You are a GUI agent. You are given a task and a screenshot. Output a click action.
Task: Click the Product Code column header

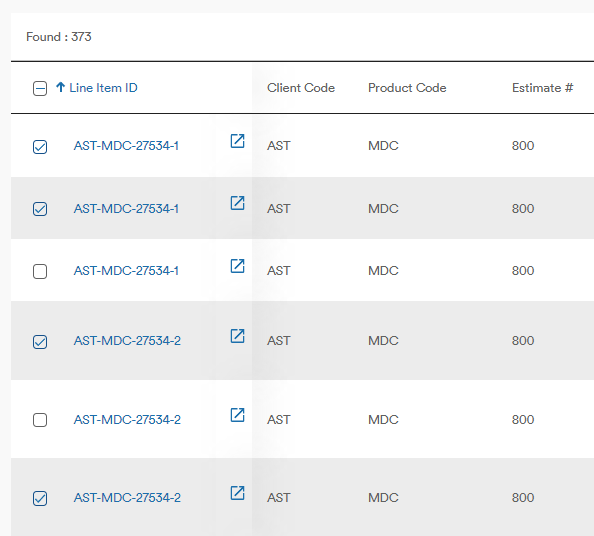tap(407, 88)
